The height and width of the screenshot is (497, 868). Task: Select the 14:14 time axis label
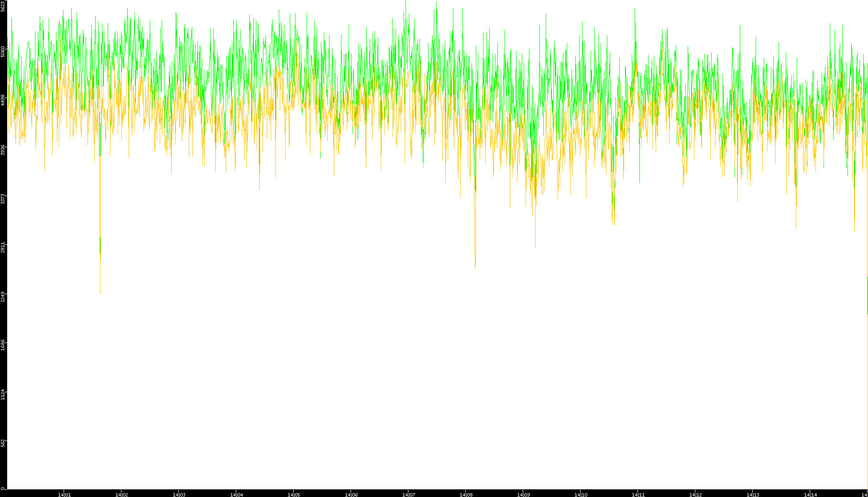point(810,495)
